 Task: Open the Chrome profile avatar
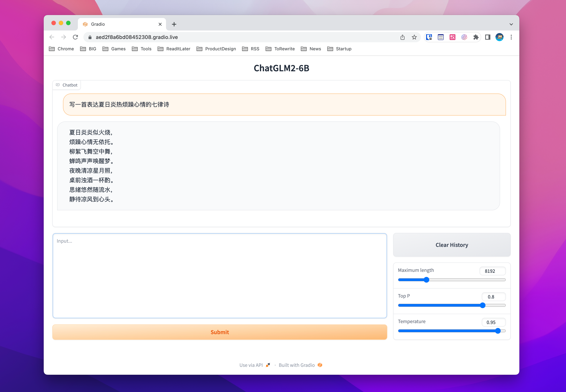tap(500, 37)
